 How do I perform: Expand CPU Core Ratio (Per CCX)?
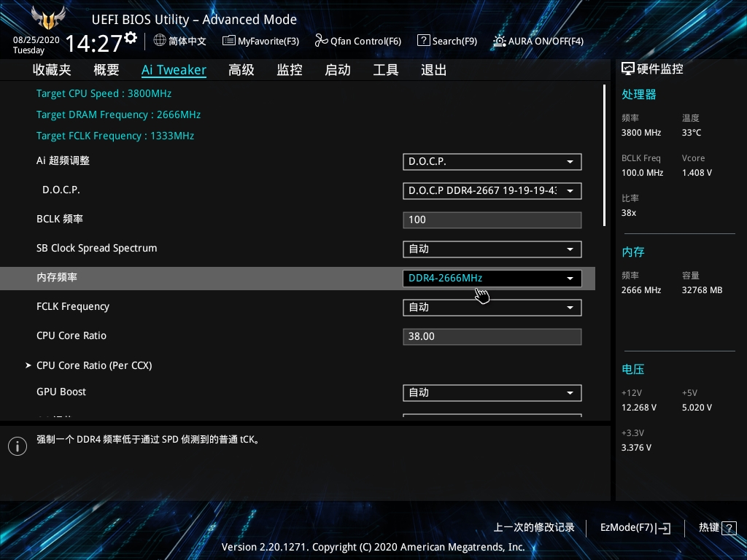94,365
